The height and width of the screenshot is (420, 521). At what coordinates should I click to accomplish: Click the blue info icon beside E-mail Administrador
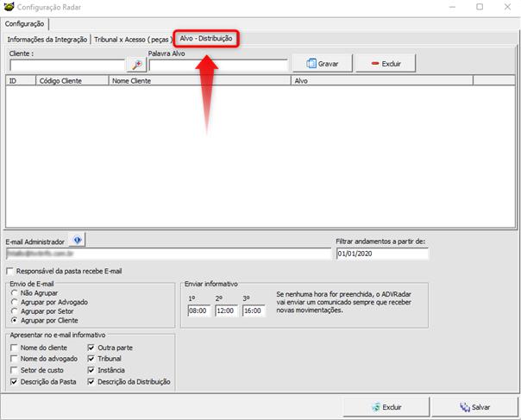[77, 240]
